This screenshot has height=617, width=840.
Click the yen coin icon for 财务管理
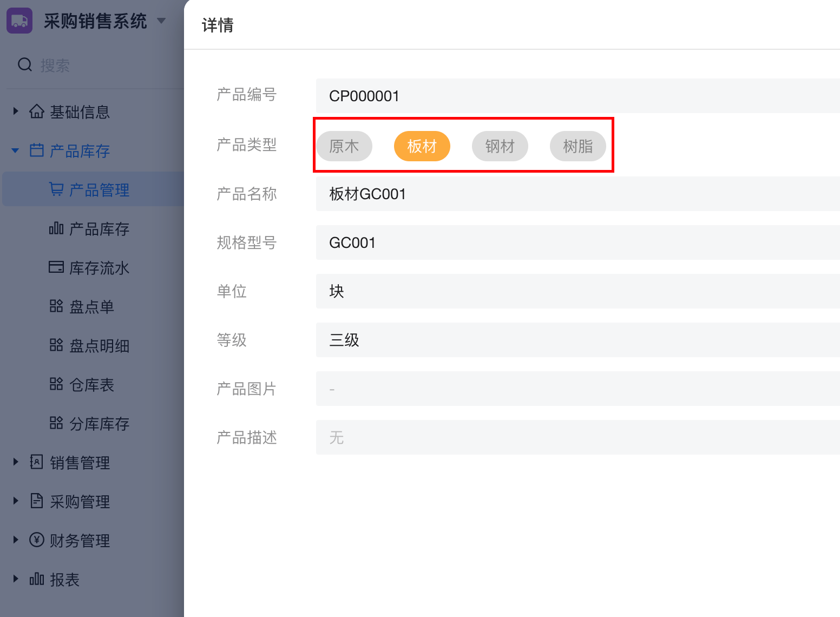point(37,540)
